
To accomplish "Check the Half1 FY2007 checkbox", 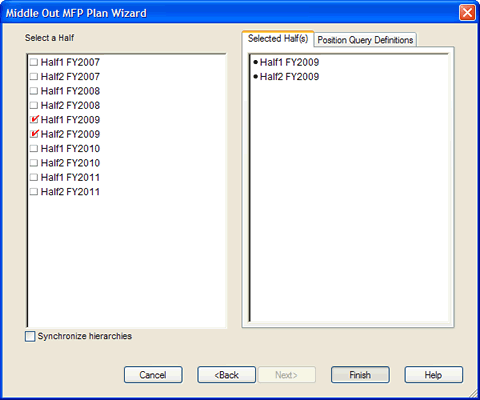I will pos(34,62).
